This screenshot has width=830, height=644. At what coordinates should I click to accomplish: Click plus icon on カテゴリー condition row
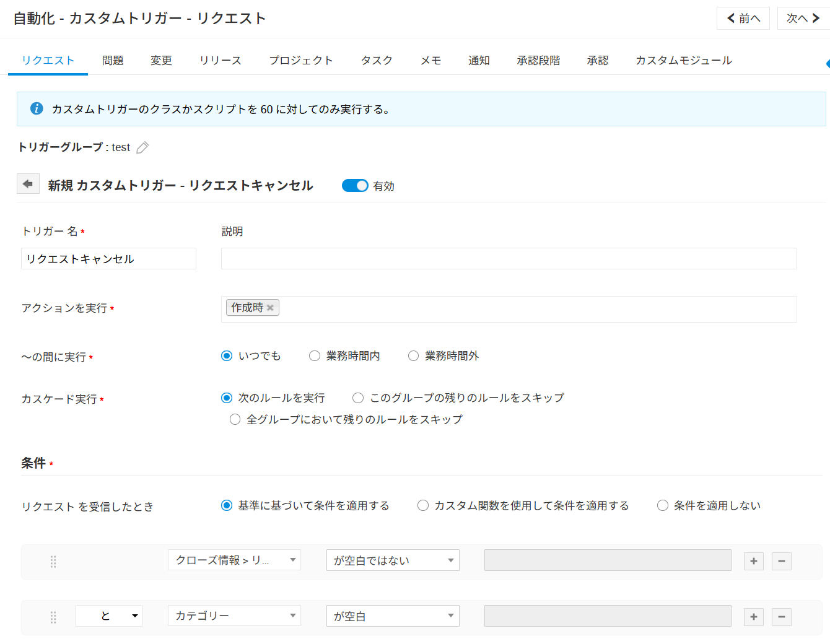tap(753, 617)
